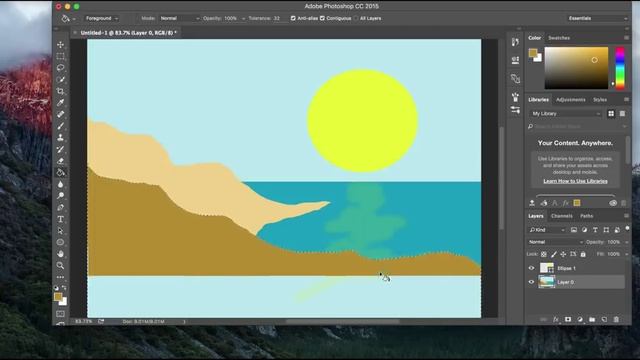Select the Path Selection tool

[x=60, y=231]
